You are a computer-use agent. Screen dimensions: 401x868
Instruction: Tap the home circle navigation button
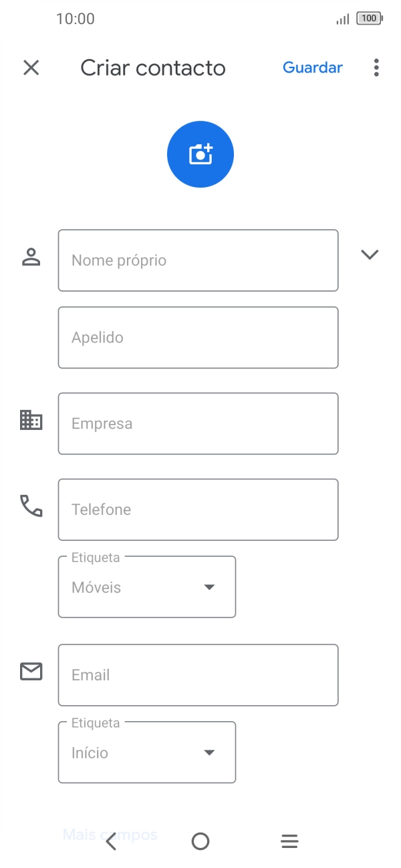pyautogui.click(x=200, y=841)
